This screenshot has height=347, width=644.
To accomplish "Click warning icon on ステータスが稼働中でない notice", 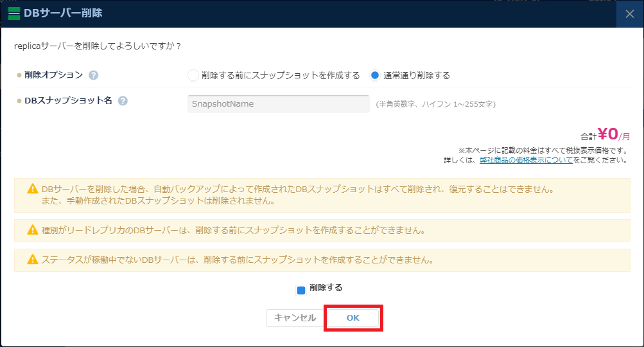I will pos(32,260).
